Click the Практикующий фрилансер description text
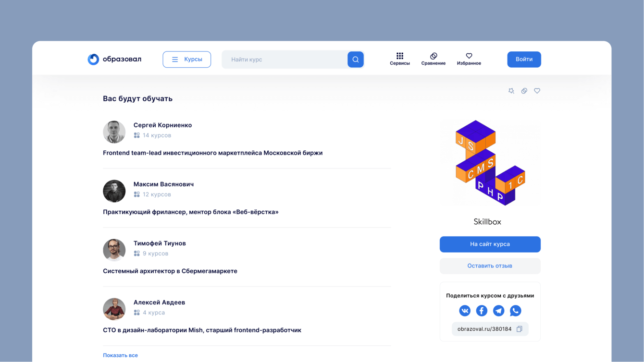Viewport: 644px width, 362px height. pos(191,212)
